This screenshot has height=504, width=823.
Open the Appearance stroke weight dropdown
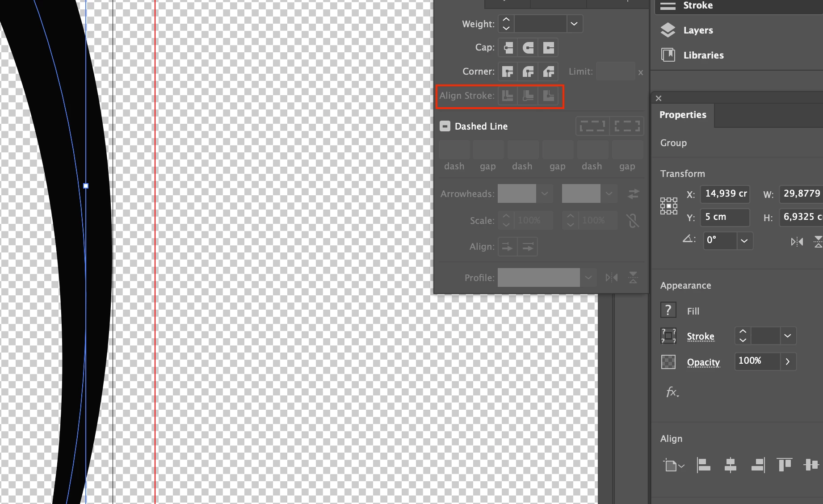[x=788, y=336]
